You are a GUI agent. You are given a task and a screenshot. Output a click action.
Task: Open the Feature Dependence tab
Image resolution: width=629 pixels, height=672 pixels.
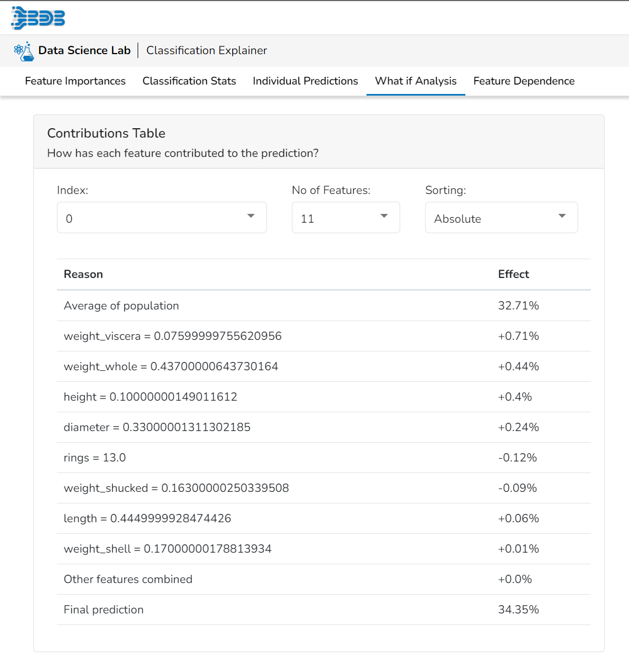coord(523,81)
